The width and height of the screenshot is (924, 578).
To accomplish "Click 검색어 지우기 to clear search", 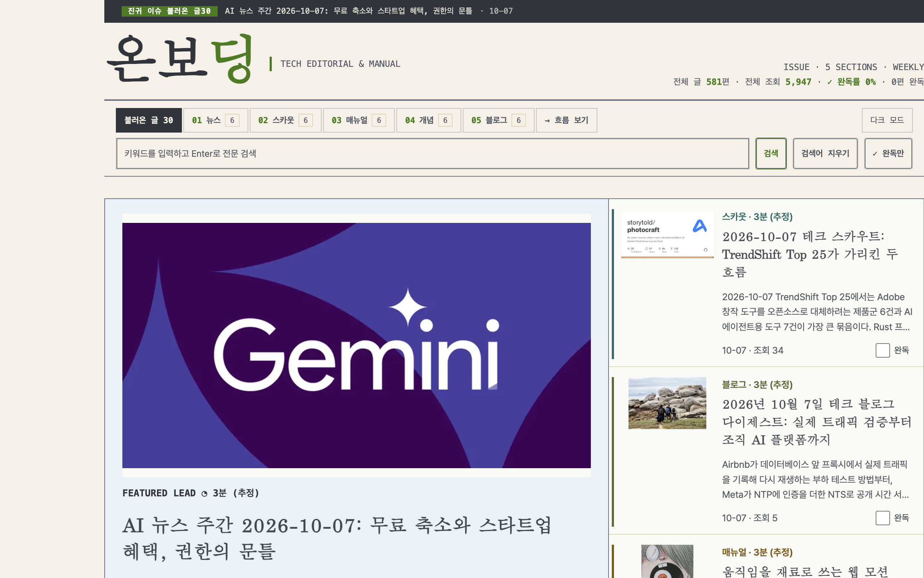I will tap(825, 153).
